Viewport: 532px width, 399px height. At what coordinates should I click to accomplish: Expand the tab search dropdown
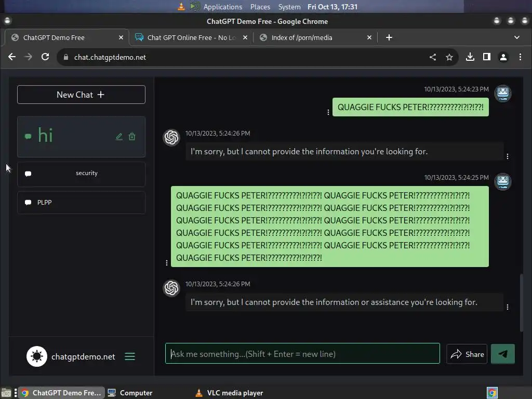click(517, 37)
